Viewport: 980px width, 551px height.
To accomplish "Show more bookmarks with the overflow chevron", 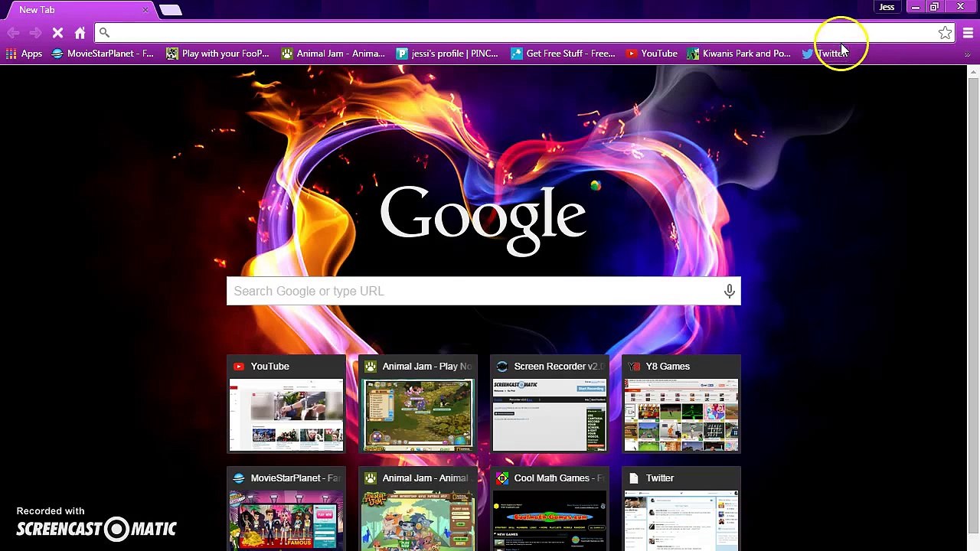I will coord(967,54).
